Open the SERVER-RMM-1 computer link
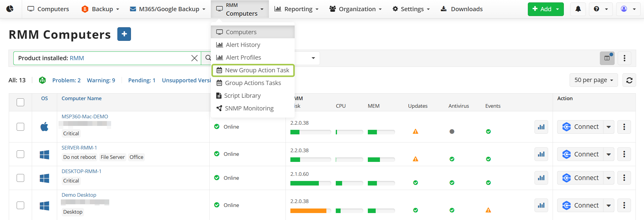The width and height of the screenshot is (644, 220). (79, 148)
